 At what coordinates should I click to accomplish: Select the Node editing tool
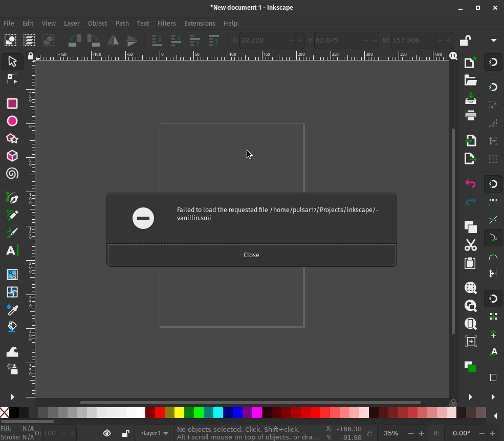(12, 79)
